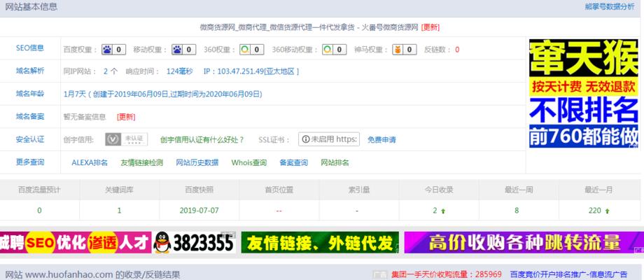Screen dimensions: 644x280
Task: Click the Shenma weight icon
Action: (x=397, y=50)
